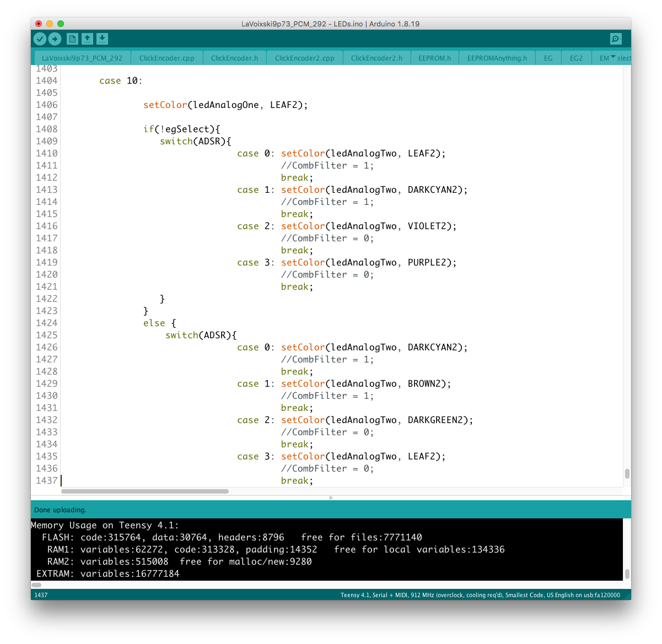Viewport: 662px width, 644px height.
Task: Expand the tab menu dropdown arrow
Action: tap(613, 57)
